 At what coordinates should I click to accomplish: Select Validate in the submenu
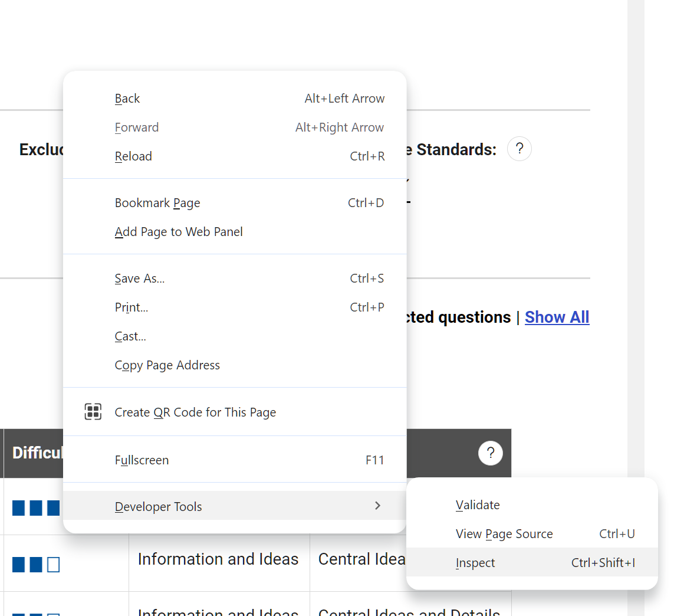click(532, 504)
